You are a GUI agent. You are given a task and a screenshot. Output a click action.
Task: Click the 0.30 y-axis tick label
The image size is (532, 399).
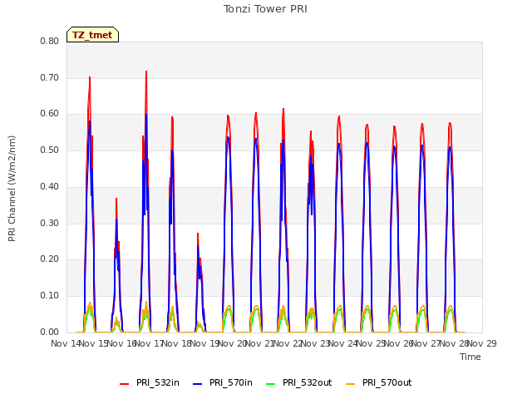(x=50, y=223)
